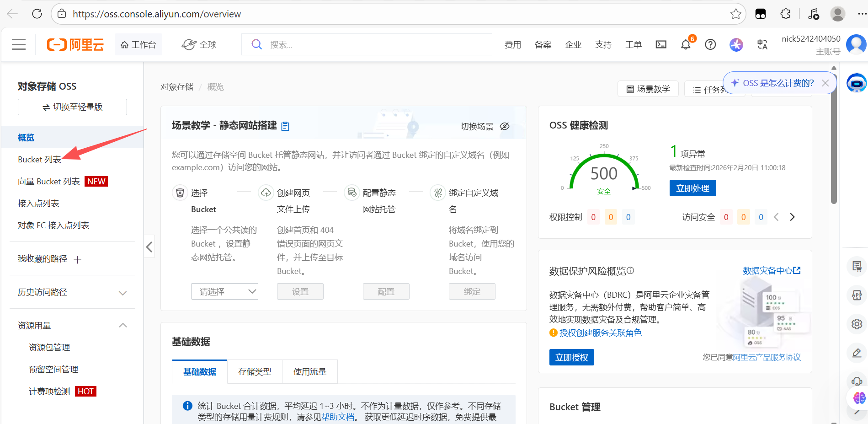Screen dimensions: 868x424
Task: Click the browser address bar URL
Action: [x=157, y=14]
